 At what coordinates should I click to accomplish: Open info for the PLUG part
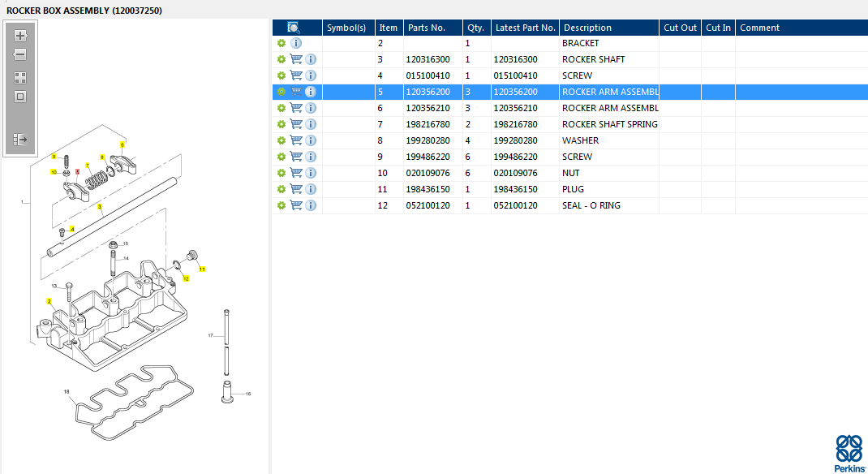311,189
